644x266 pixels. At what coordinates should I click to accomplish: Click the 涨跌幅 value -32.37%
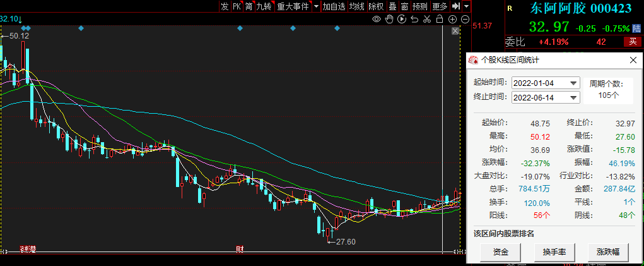pyautogui.click(x=535, y=163)
